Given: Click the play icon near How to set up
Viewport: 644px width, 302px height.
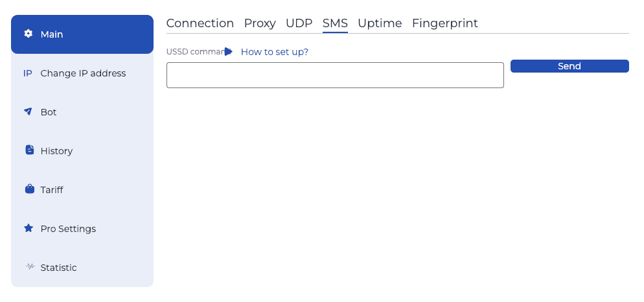Looking at the screenshot, I should coord(229,52).
